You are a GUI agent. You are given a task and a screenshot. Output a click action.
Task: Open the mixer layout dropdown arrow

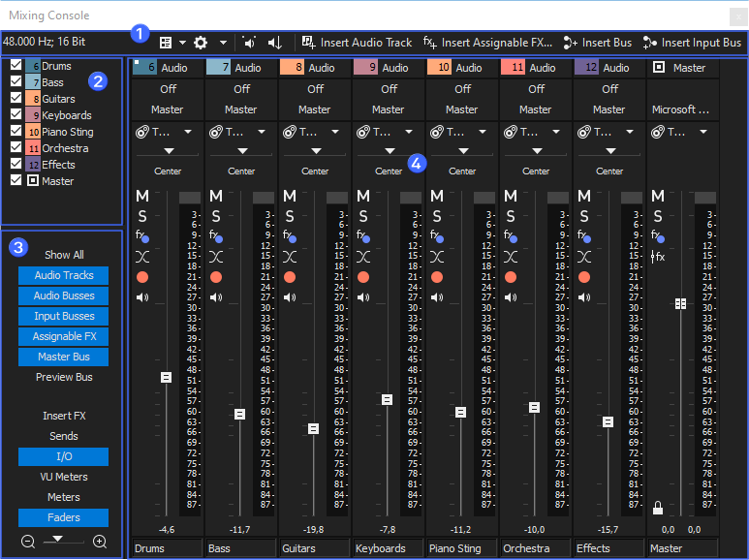[x=182, y=43]
